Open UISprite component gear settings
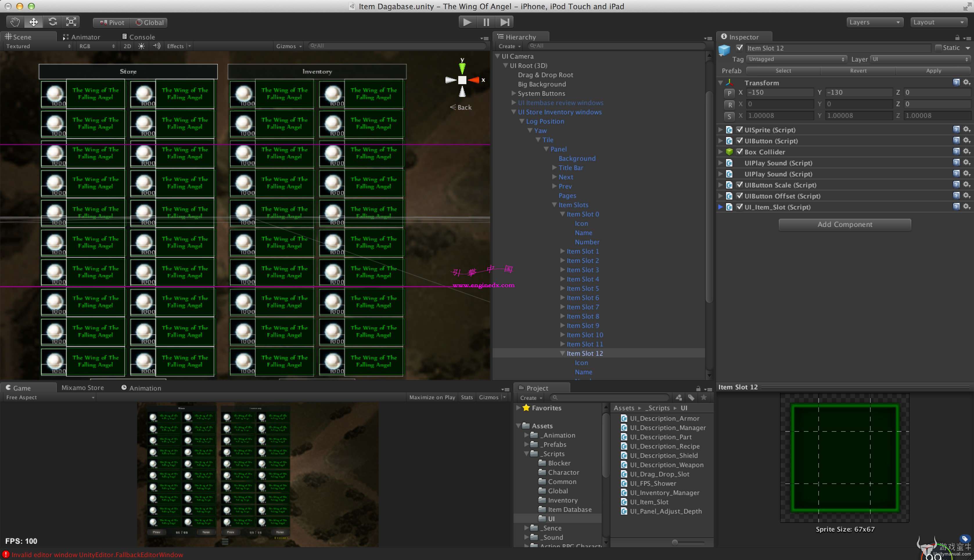 coord(966,129)
